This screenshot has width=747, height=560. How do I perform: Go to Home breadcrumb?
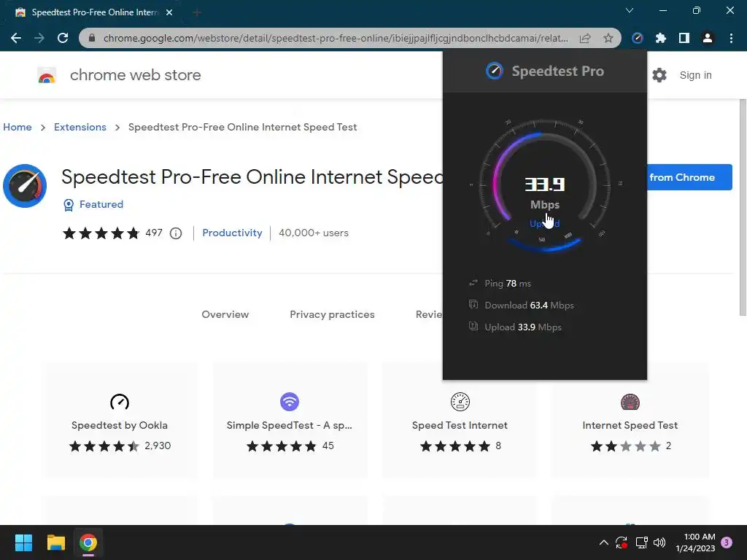point(18,127)
